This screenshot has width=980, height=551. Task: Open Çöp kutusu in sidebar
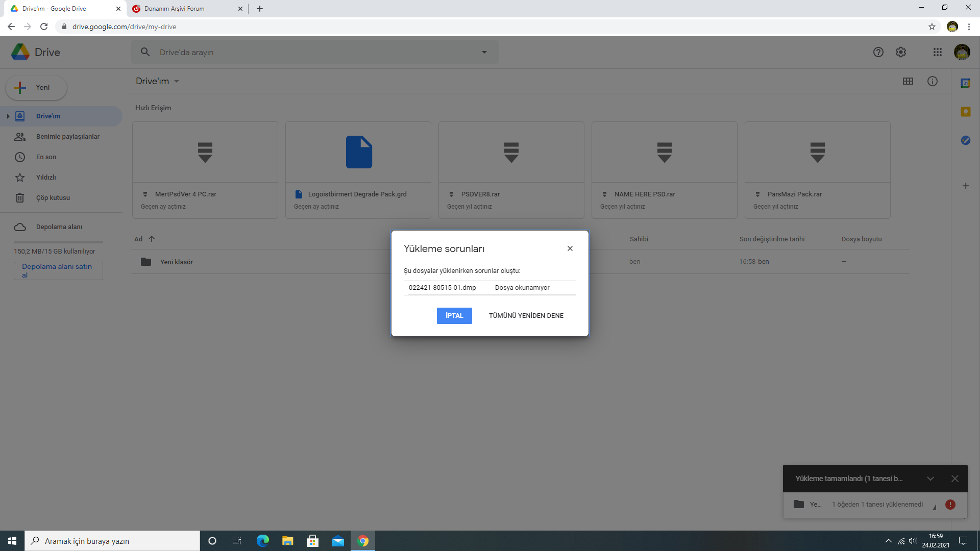click(x=53, y=198)
